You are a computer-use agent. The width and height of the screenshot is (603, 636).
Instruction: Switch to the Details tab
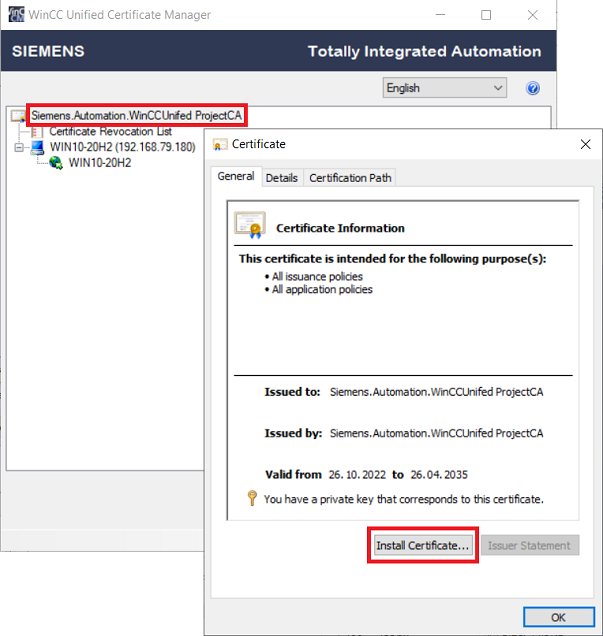(x=282, y=178)
